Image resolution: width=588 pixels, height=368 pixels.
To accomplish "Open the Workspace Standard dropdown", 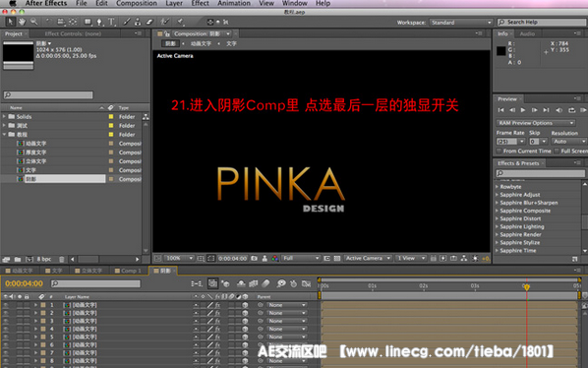I will 461,23.
